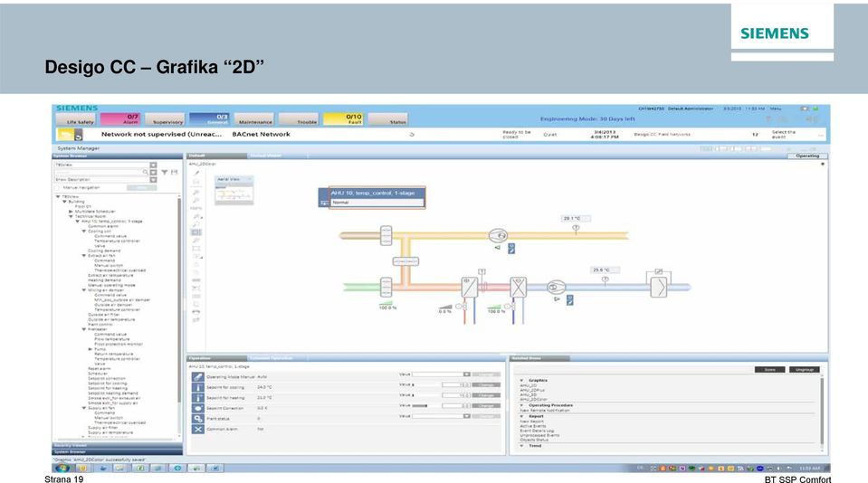
Task: Open the Windows Start menu
Action: point(62,468)
